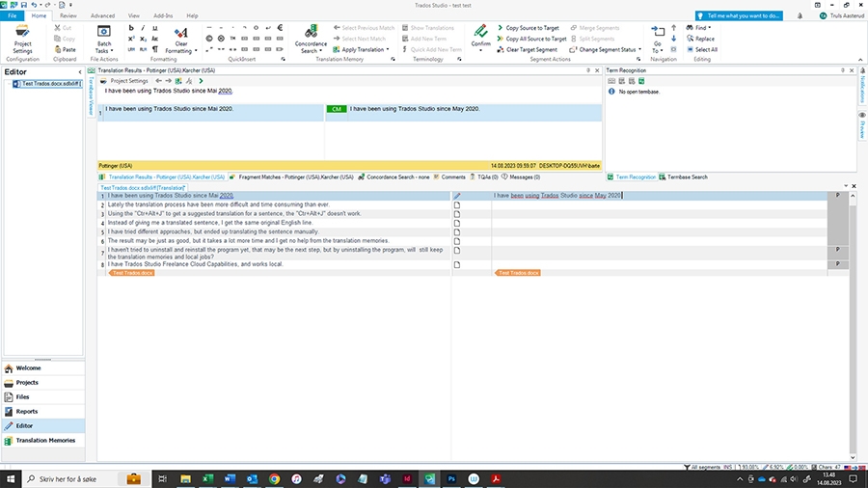Go to next segment with down arrow
The width and height of the screenshot is (868, 488).
[x=674, y=39]
